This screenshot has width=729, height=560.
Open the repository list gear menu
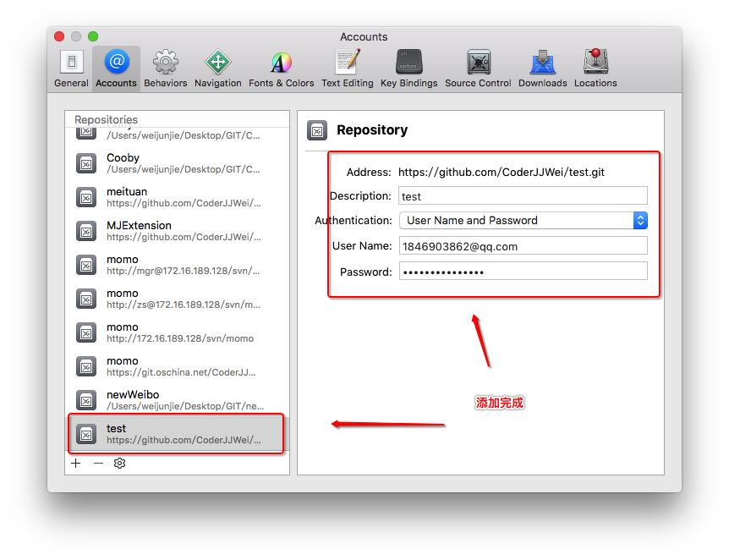[x=119, y=464]
